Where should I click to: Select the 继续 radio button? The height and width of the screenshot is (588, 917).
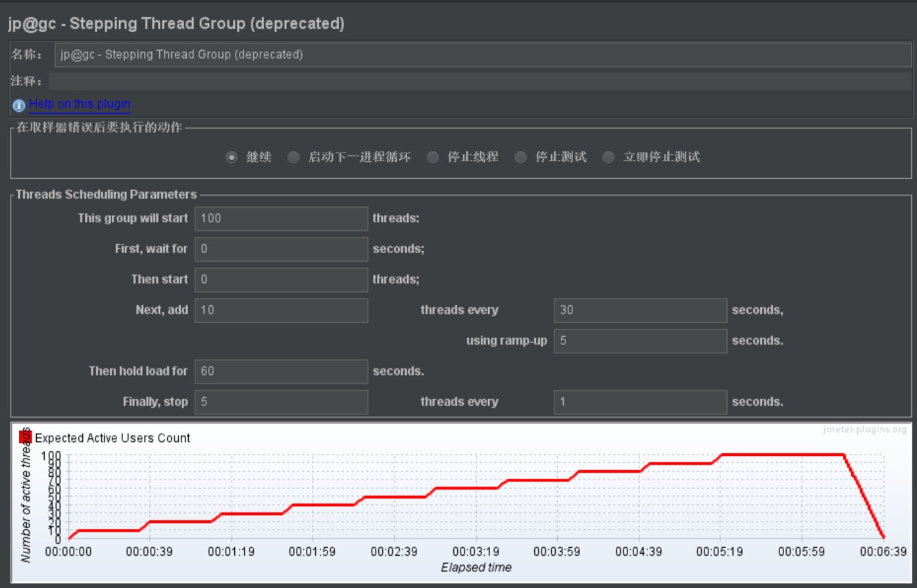pos(232,158)
